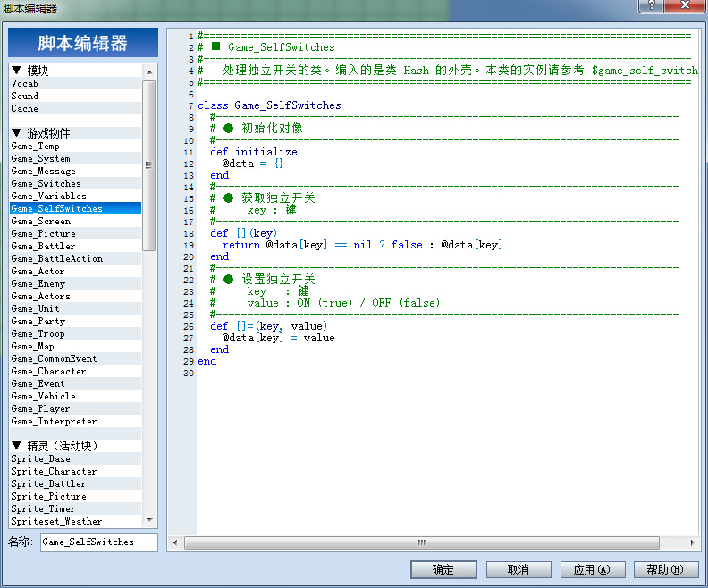This screenshot has width=708, height=588.
Task: Click the def []=(key, value) line
Action: 269,326
